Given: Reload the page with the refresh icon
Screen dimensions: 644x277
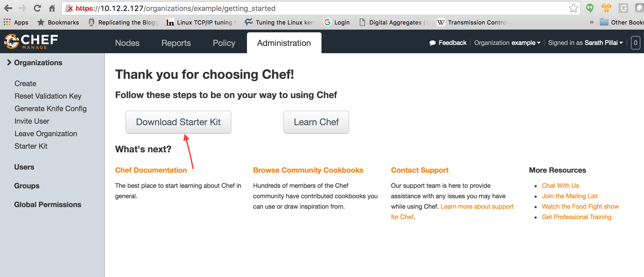Looking at the screenshot, I should point(37,8).
